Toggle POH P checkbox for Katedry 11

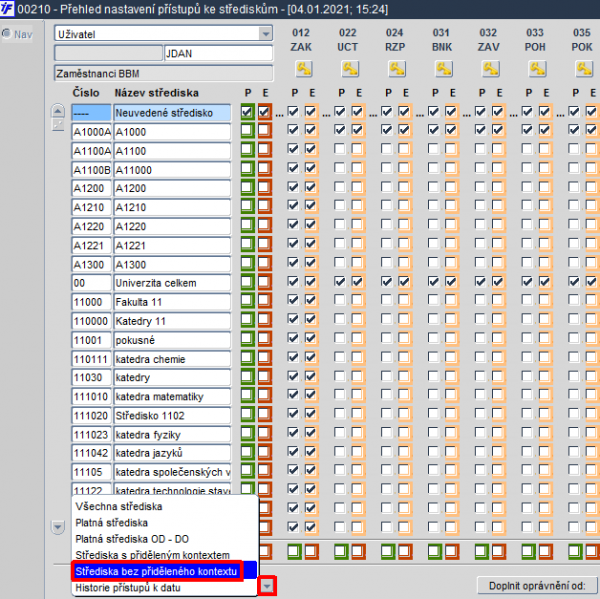coord(527,319)
